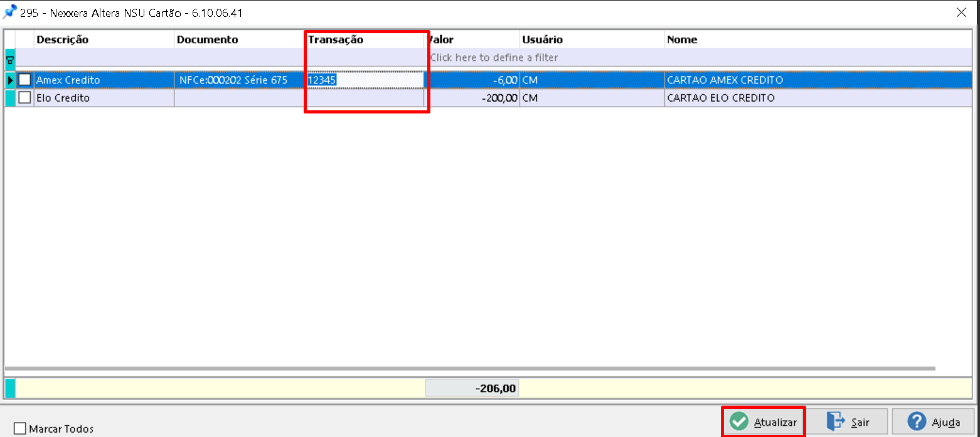The width and height of the screenshot is (980, 437).
Task: Click the row indicator arrow beside Amex Credito
Action: [x=9, y=80]
